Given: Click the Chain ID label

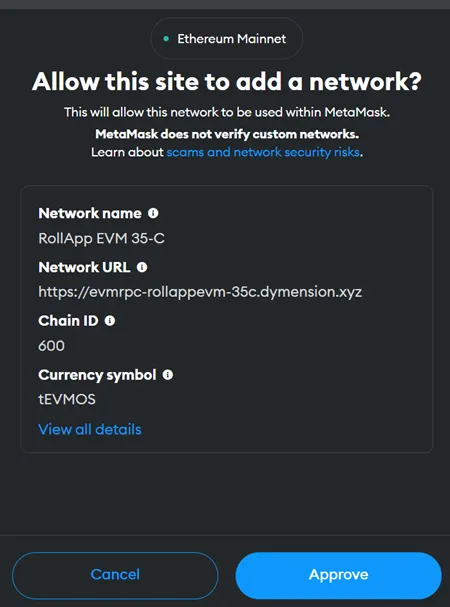Looking at the screenshot, I should coord(68,321).
